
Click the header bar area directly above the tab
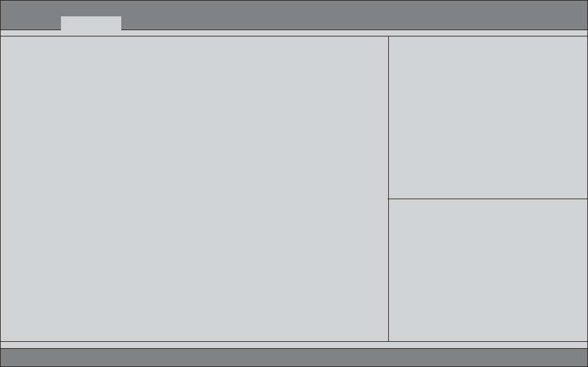[x=90, y=8]
